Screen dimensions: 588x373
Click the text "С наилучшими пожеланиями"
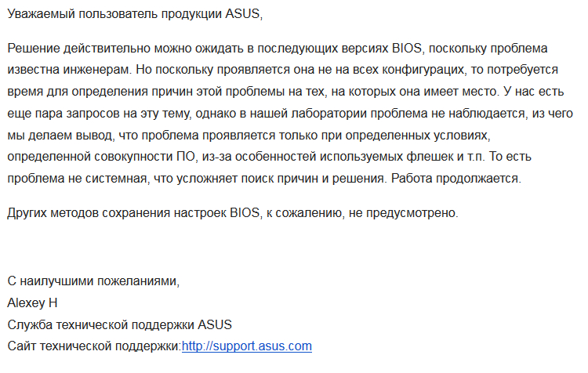[93, 281]
